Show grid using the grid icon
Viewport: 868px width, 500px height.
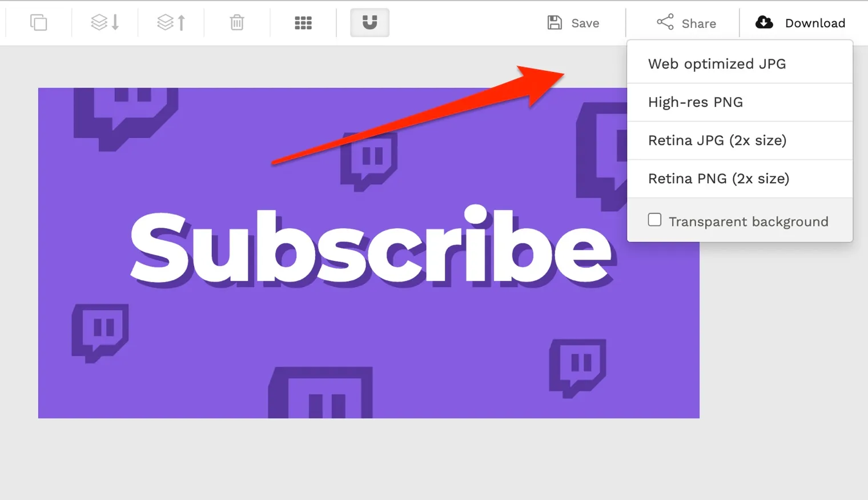click(303, 23)
